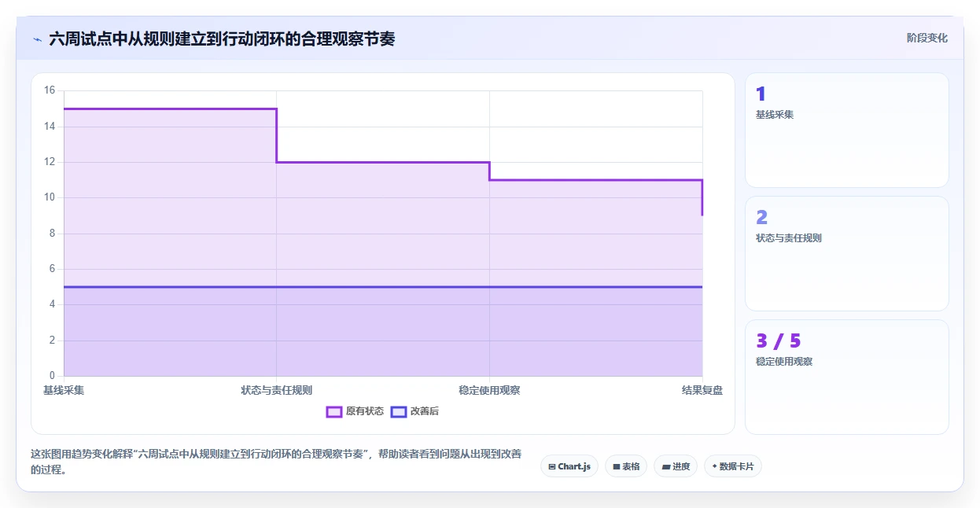The image size is (980, 508).
Task: Click the lightning icon beside the title
Action: 37,39
